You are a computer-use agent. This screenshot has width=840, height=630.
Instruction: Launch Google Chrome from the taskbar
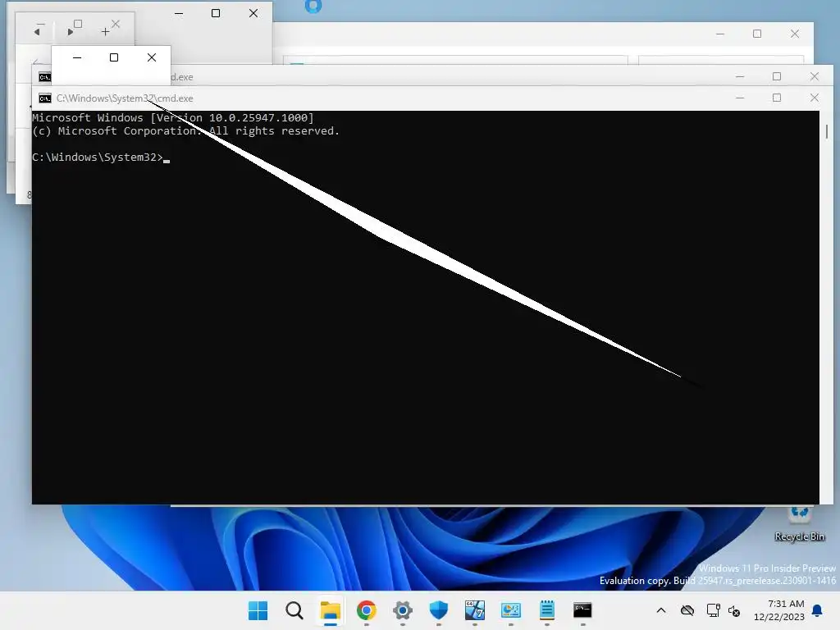[x=367, y=610]
